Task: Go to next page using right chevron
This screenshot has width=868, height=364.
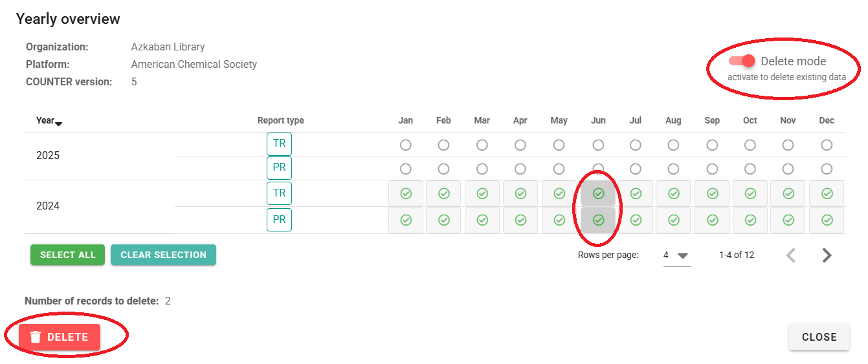Action: pyautogui.click(x=827, y=255)
